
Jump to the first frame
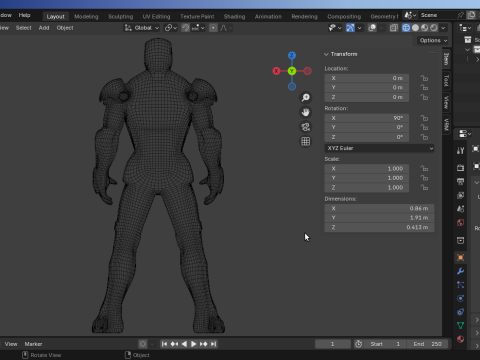(164, 344)
